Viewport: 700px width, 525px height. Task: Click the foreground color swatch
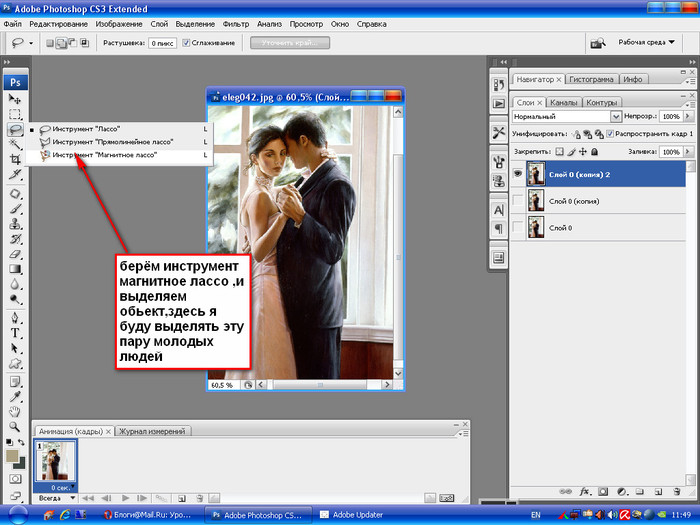(x=12, y=456)
